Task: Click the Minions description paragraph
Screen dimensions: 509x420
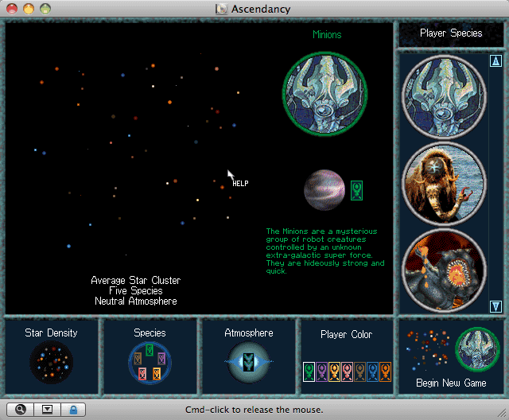Action: click(x=325, y=251)
